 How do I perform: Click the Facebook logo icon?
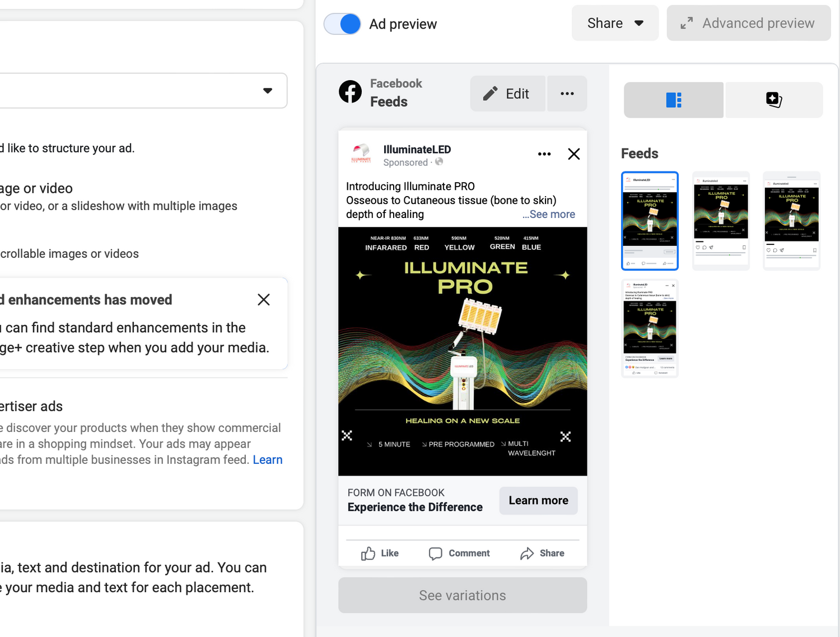tap(351, 92)
